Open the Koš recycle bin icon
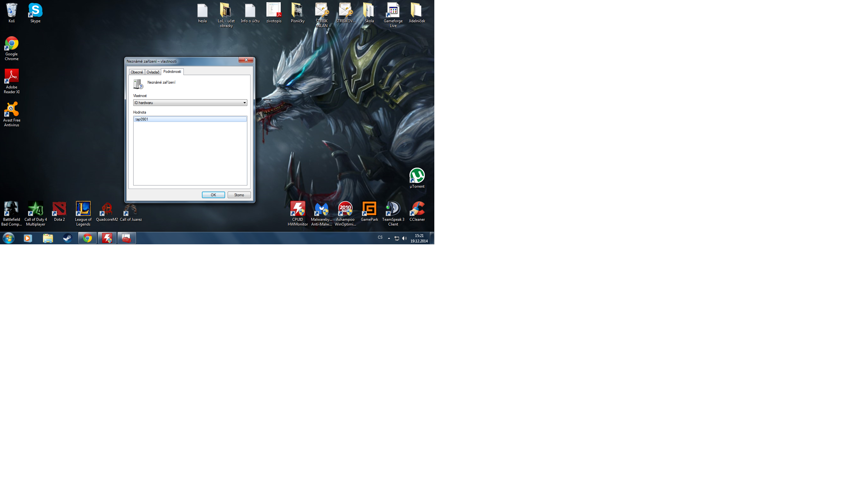868x481 pixels. pos(11,13)
